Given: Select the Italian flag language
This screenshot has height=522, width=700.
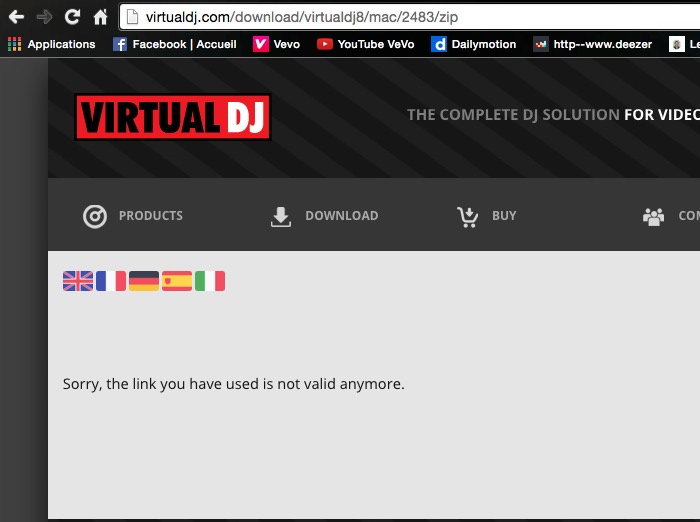Looking at the screenshot, I should point(210,281).
